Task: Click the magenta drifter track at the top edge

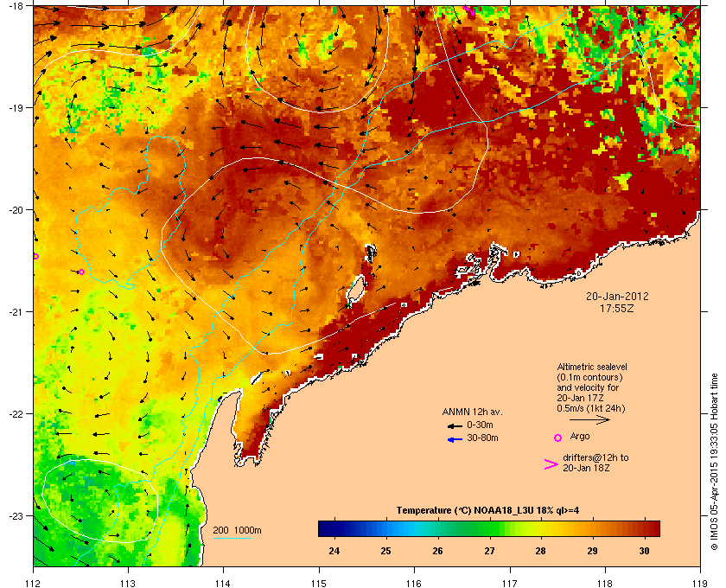Action: (469, 10)
